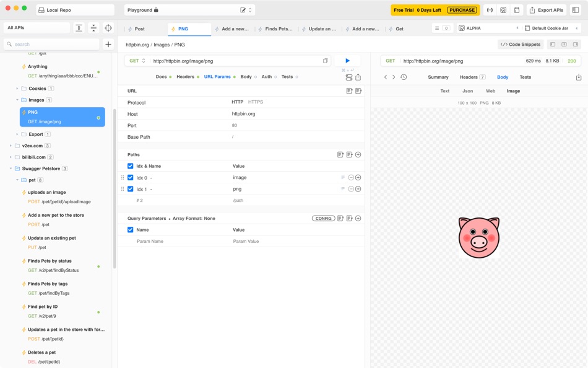Create a new request with the plus icon
588x368 pixels.
108,44
